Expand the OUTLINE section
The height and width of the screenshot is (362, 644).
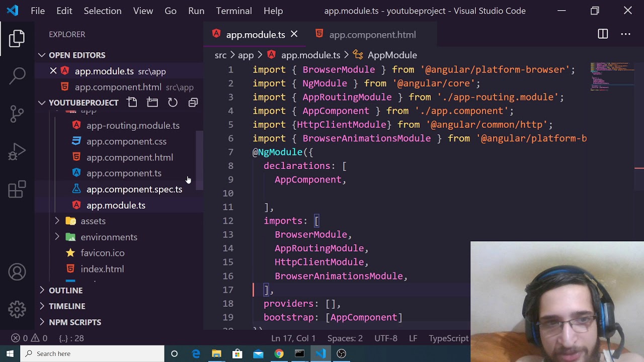(x=65, y=290)
